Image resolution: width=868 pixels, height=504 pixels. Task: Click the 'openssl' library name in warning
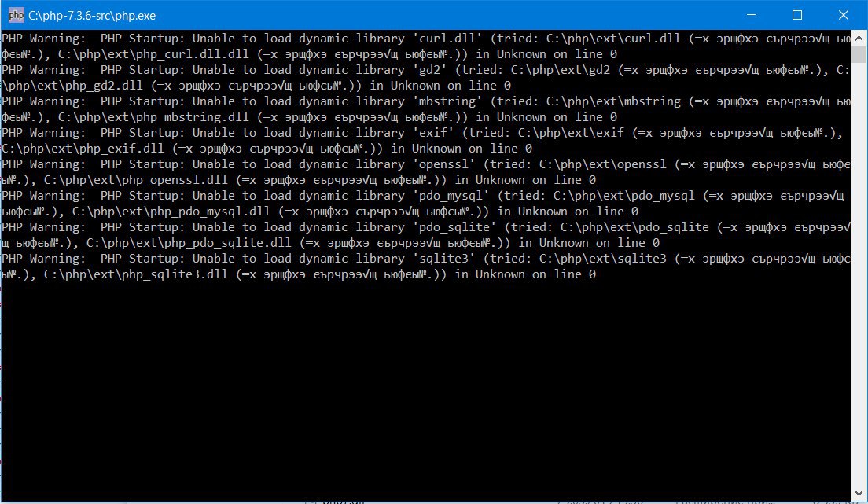(444, 164)
